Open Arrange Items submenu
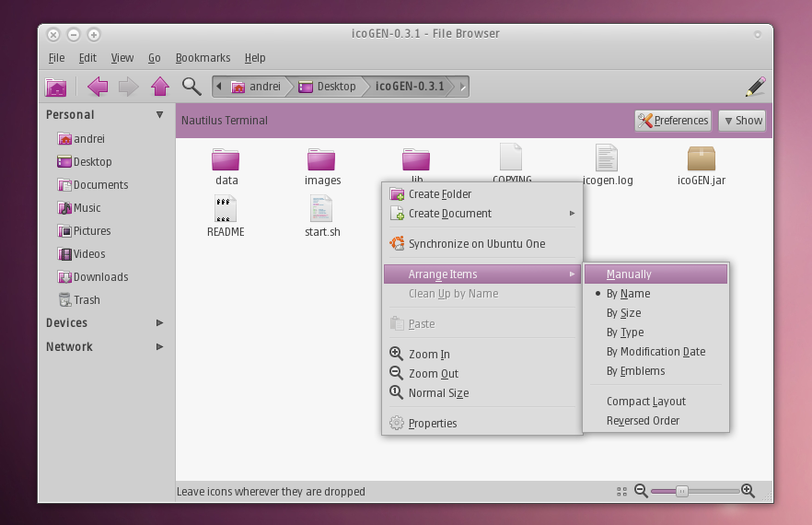 [x=482, y=274]
